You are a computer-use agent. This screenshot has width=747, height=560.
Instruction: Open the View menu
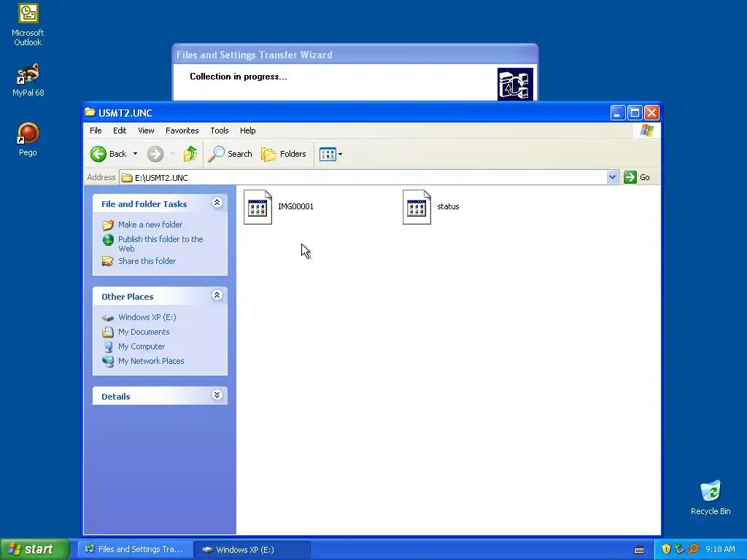pos(146,131)
